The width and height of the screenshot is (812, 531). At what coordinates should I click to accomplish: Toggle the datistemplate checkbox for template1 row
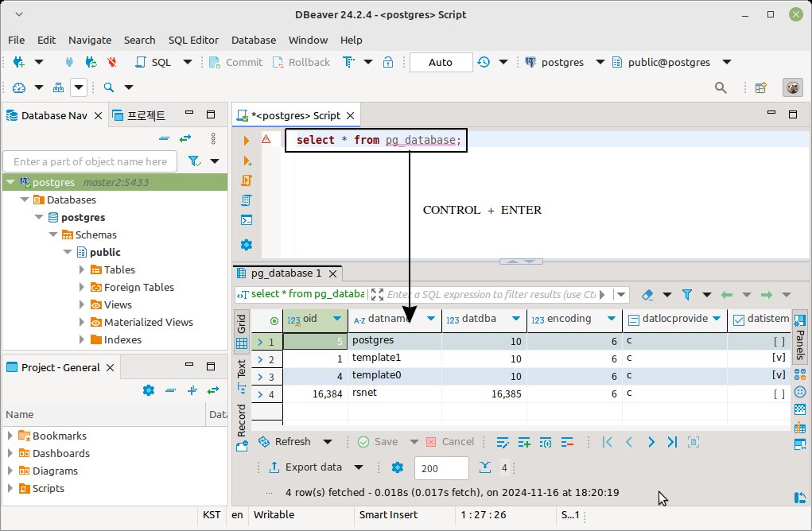[x=778, y=358]
